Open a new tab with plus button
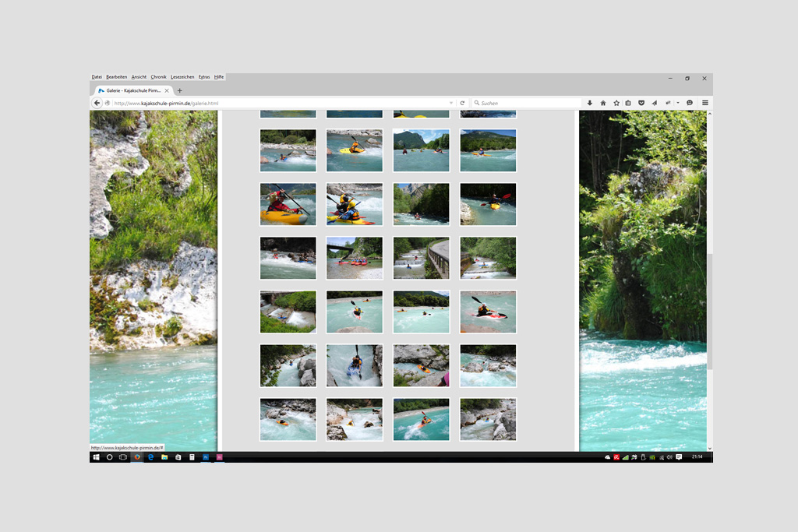This screenshot has height=532, width=798. [180, 90]
